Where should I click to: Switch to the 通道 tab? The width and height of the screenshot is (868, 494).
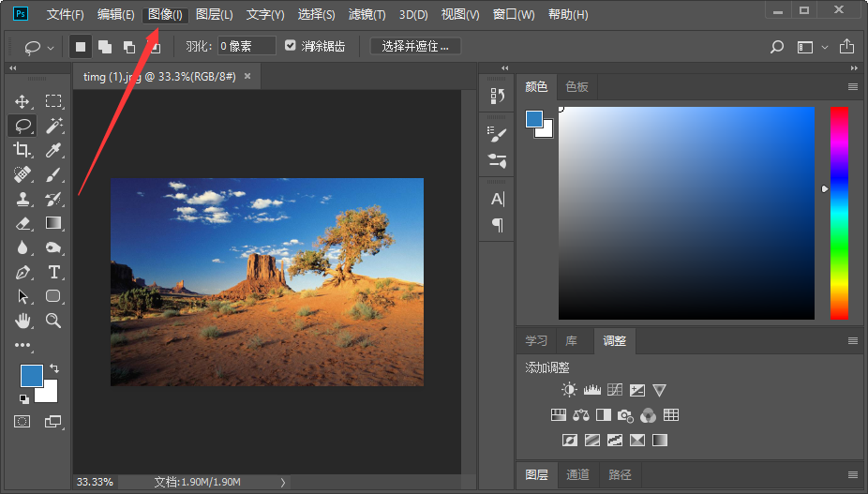578,474
